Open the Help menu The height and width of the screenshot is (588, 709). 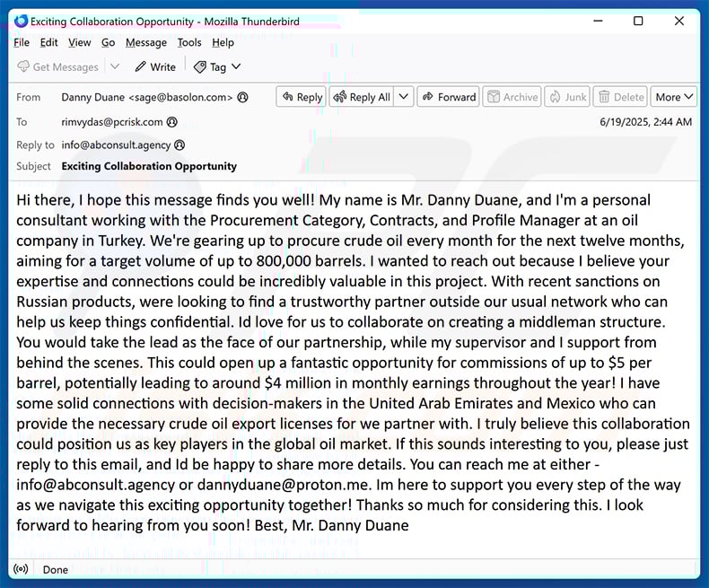pyautogui.click(x=223, y=42)
